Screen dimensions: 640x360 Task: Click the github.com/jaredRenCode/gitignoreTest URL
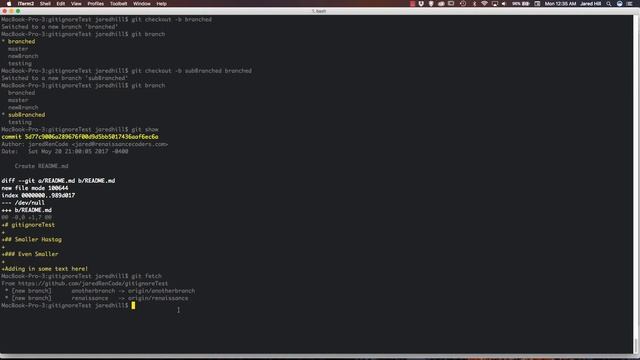click(x=93, y=283)
